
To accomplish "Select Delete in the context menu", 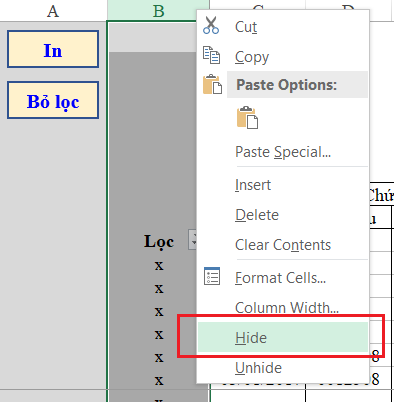I will point(283,215).
